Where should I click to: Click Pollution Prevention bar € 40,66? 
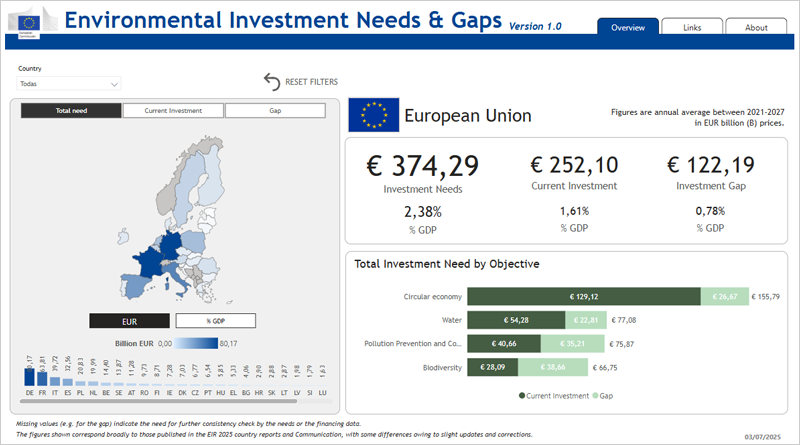(504, 343)
